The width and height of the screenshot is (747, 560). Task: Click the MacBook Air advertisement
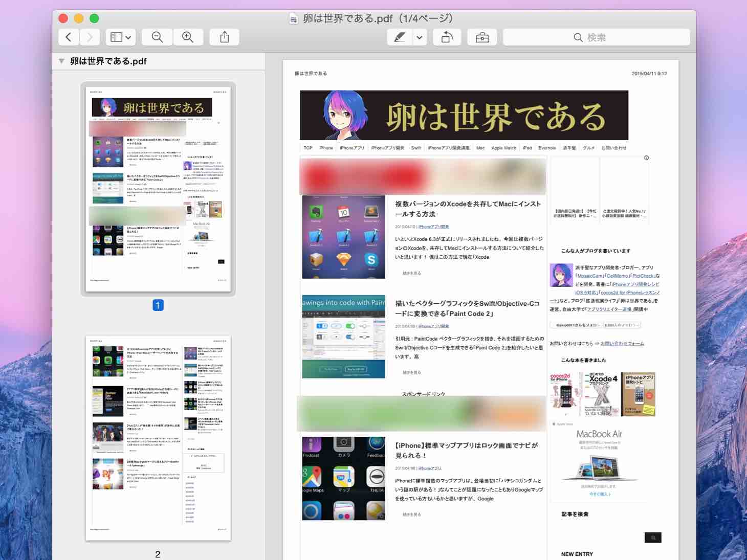pyautogui.click(x=600, y=460)
